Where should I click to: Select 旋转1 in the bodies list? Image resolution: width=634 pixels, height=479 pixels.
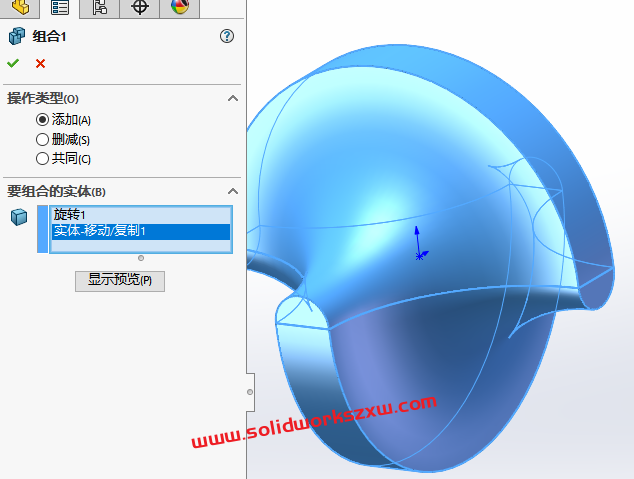pyautogui.click(x=141, y=215)
